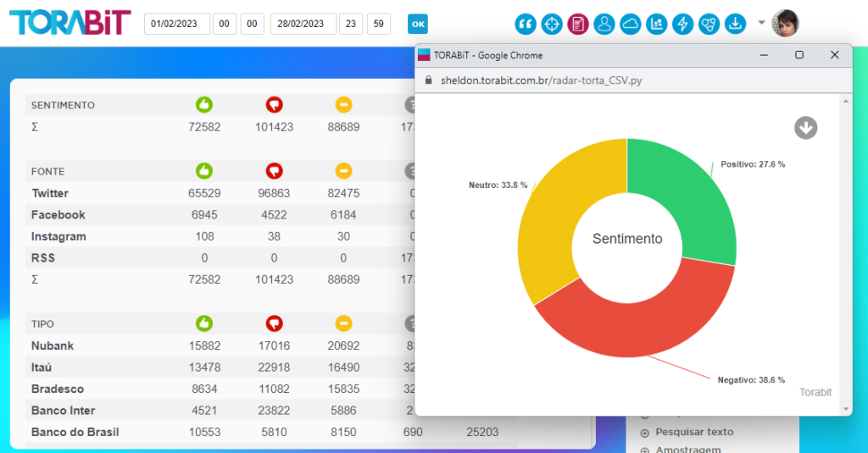This screenshot has width=868, height=453.
Task: Click positive thumbs-up icon in SENTIMENTO row
Action: point(204,104)
